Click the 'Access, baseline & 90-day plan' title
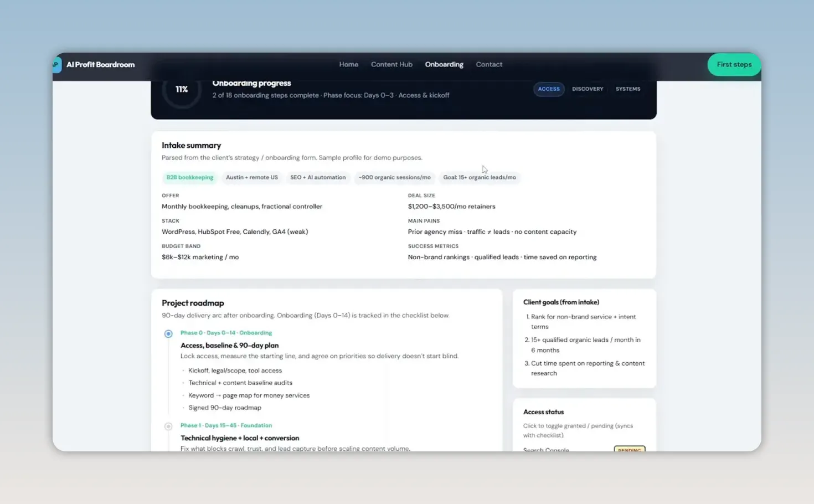Viewport: 814px width, 504px height. pyautogui.click(x=230, y=345)
